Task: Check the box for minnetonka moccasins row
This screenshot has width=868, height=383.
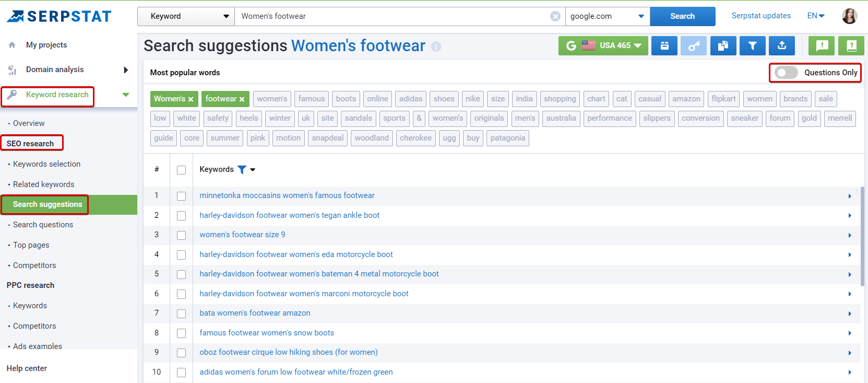Action: pos(181,196)
